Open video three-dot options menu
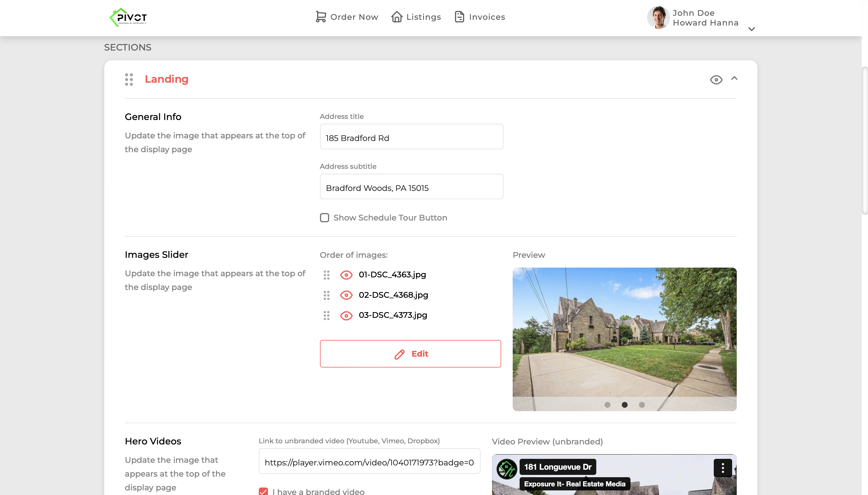Viewport: 868px width, 495px height. click(x=722, y=468)
